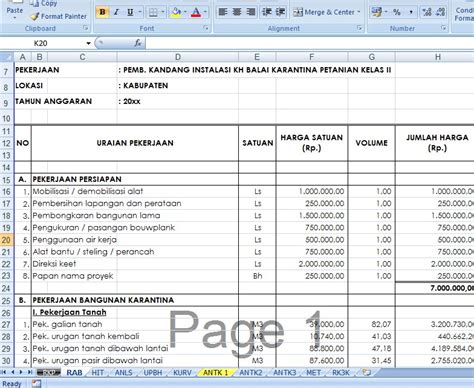This screenshot has width=474, height=388.
Task: Click the Borders icon
Action: click(153, 12)
